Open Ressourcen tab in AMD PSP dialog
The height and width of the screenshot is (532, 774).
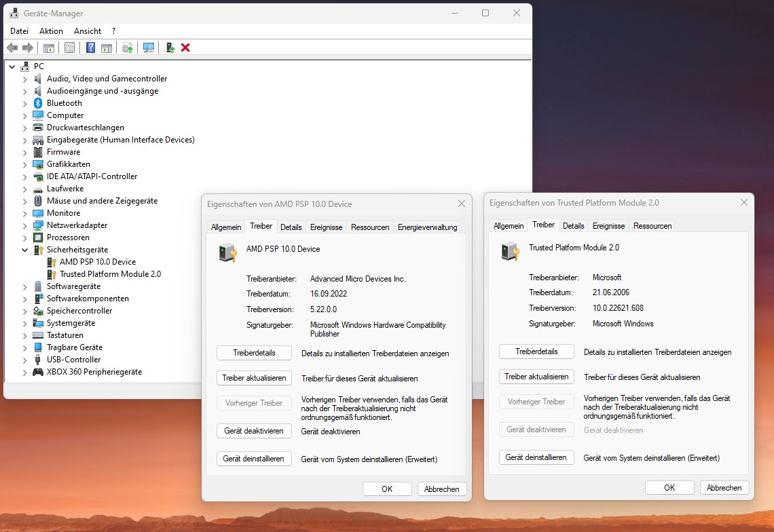pyautogui.click(x=370, y=227)
